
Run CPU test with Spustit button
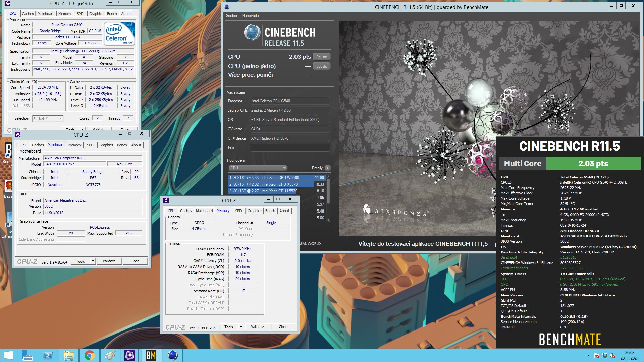click(321, 57)
